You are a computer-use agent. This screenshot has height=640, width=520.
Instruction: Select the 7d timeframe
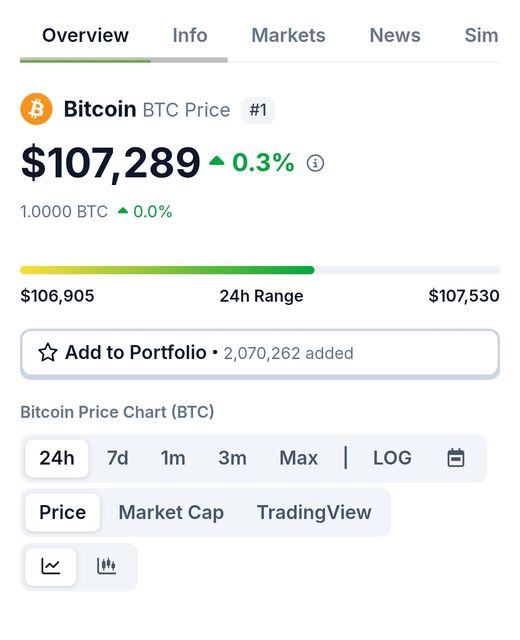(x=118, y=458)
